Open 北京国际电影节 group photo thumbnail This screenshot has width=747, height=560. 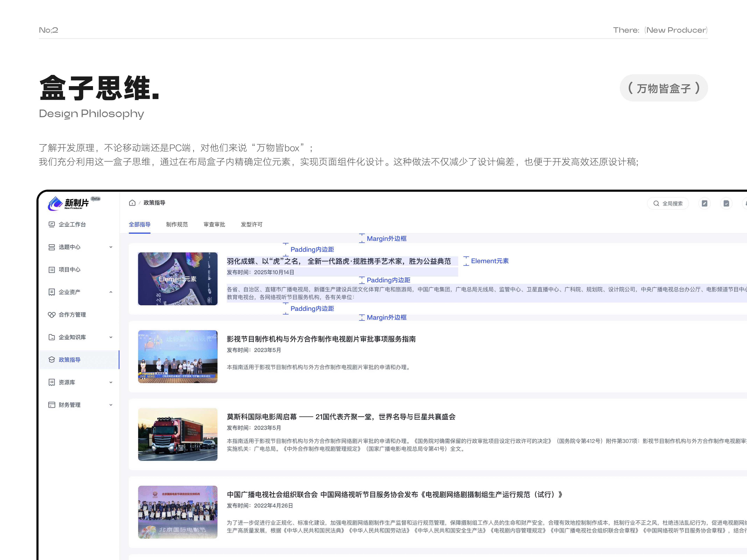(x=178, y=512)
